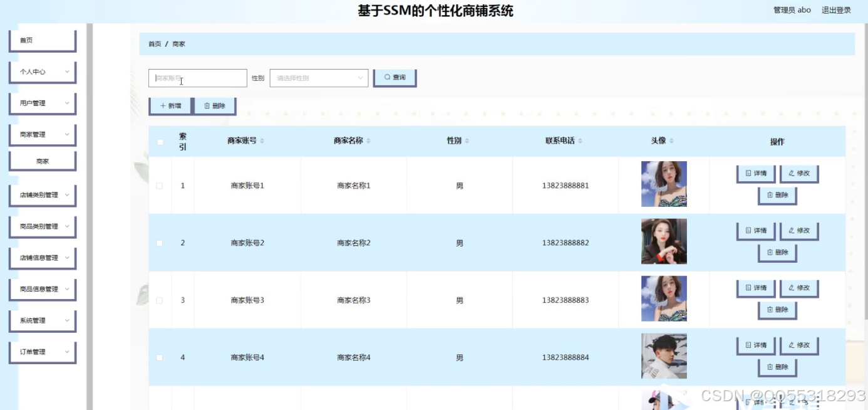
Task: Focus the 商家账号 search input field
Action: click(x=198, y=78)
